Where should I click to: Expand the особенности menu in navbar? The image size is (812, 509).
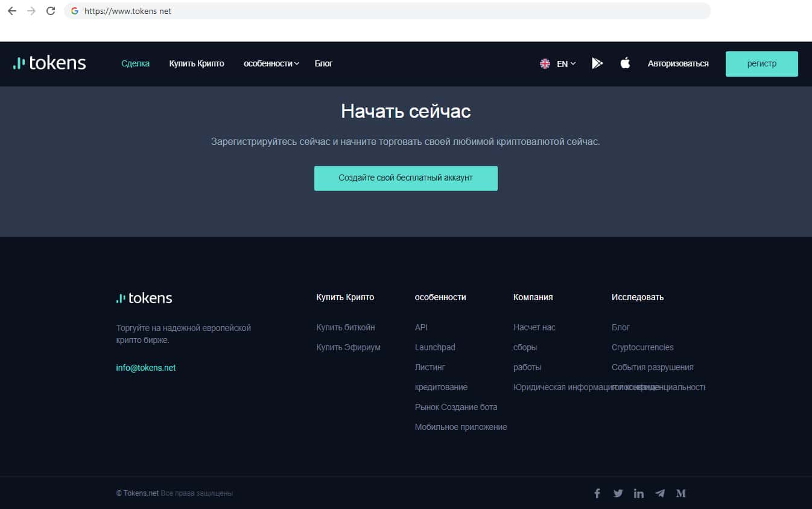click(x=271, y=63)
